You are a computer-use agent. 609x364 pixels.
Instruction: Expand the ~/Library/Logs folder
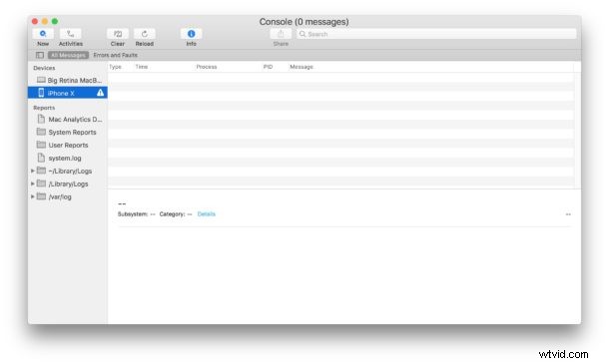click(33, 171)
